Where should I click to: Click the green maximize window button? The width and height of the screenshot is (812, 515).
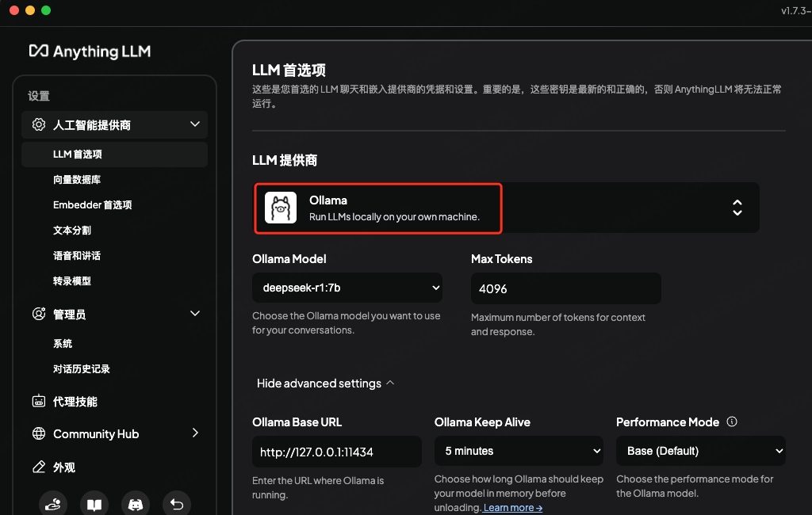pos(46,10)
